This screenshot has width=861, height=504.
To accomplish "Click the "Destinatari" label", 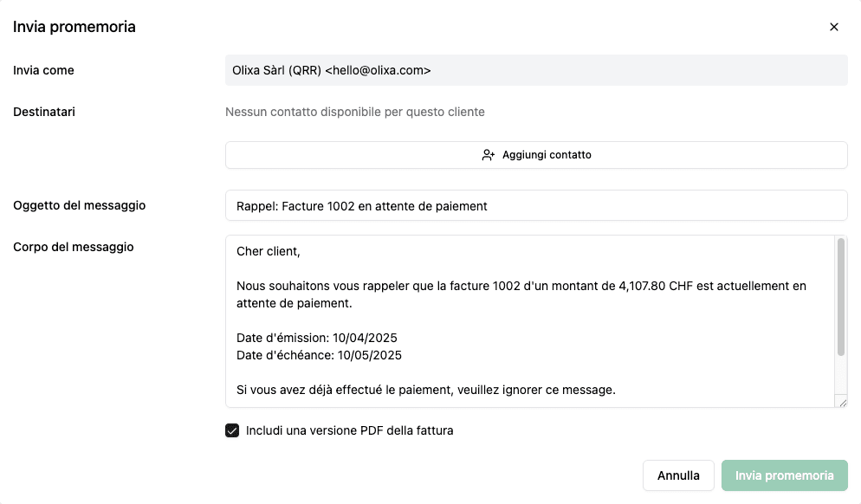I will [44, 112].
